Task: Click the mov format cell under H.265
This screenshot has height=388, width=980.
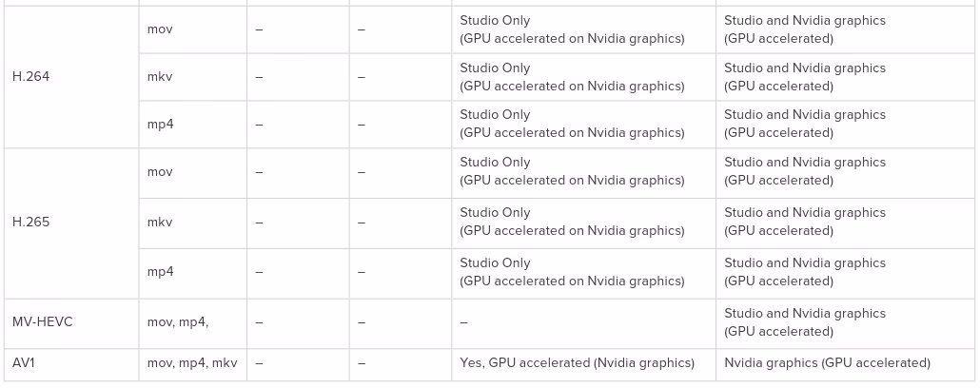Action: tap(159, 172)
